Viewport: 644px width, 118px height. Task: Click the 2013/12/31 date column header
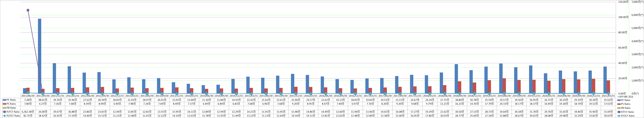tap(177, 96)
